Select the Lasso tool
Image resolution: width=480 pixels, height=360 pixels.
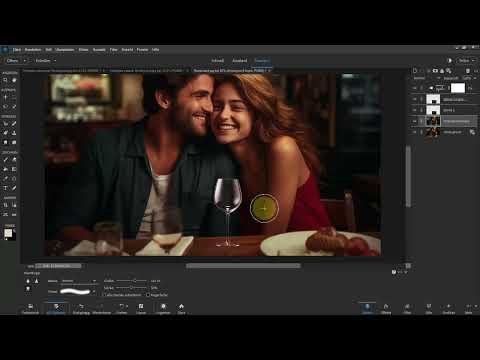[5, 107]
